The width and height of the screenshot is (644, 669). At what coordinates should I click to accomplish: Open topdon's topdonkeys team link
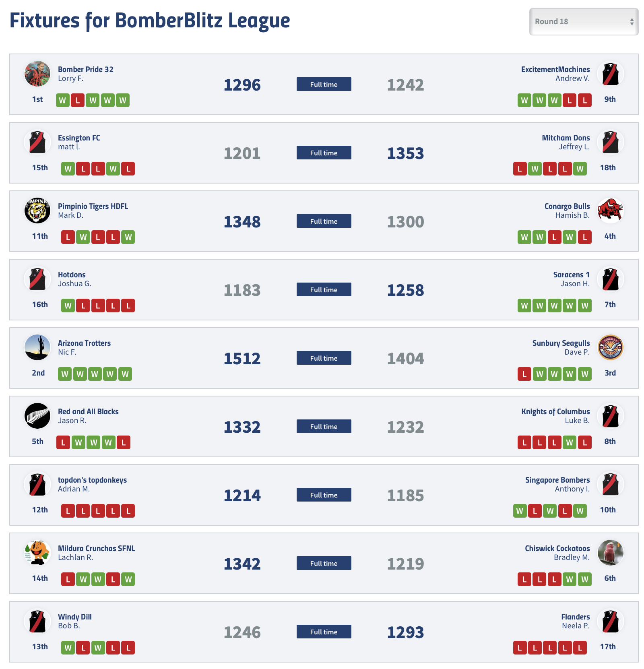[x=92, y=480]
